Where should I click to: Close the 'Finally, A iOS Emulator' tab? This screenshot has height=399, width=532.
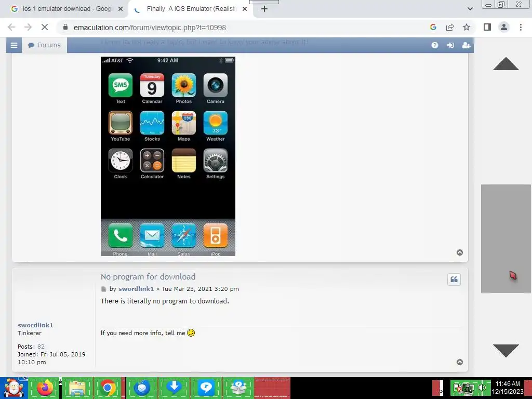245,9
